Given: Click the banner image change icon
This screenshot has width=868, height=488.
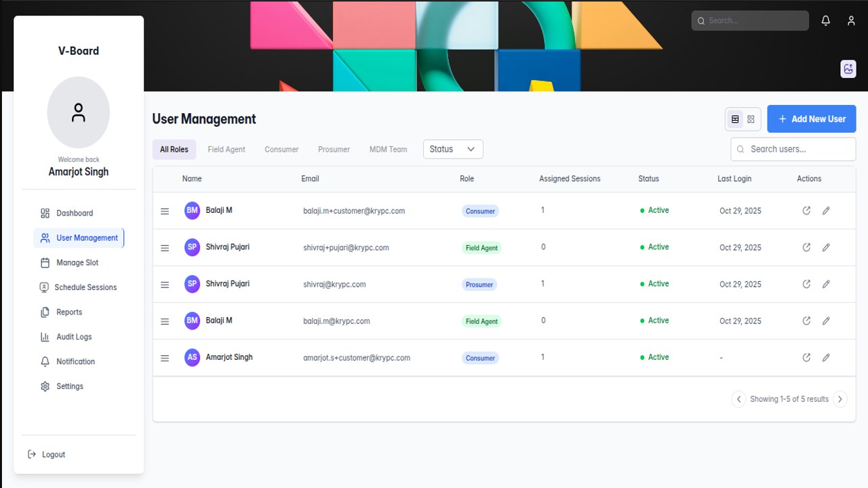Looking at the screenshot, I should pos(848,68).
